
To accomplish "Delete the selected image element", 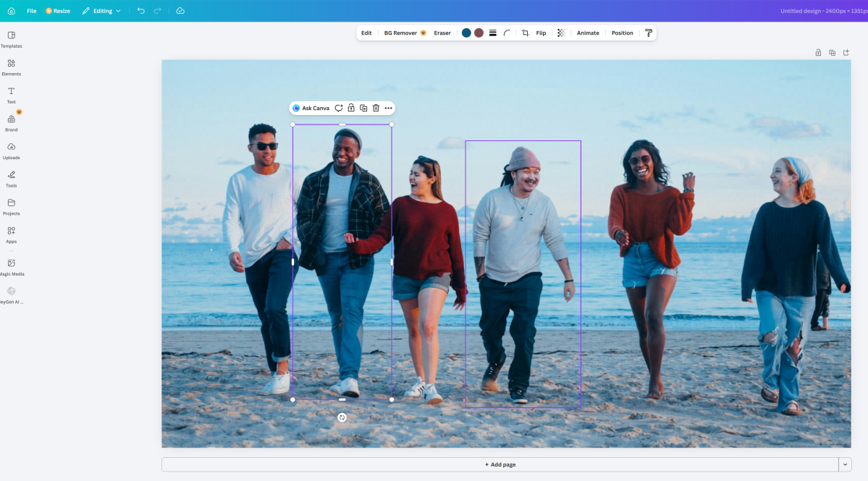I will (376, 108).
